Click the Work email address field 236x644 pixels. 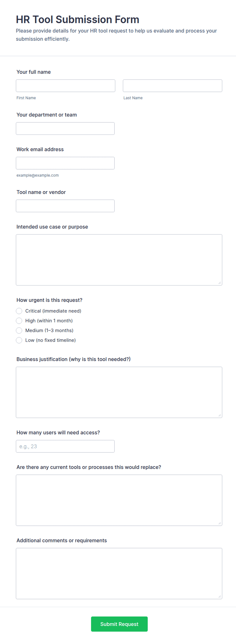tap(65, 163)
